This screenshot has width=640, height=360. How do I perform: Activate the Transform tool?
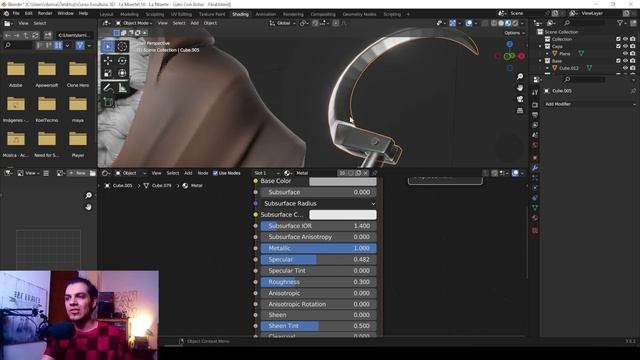coord(122,73)
